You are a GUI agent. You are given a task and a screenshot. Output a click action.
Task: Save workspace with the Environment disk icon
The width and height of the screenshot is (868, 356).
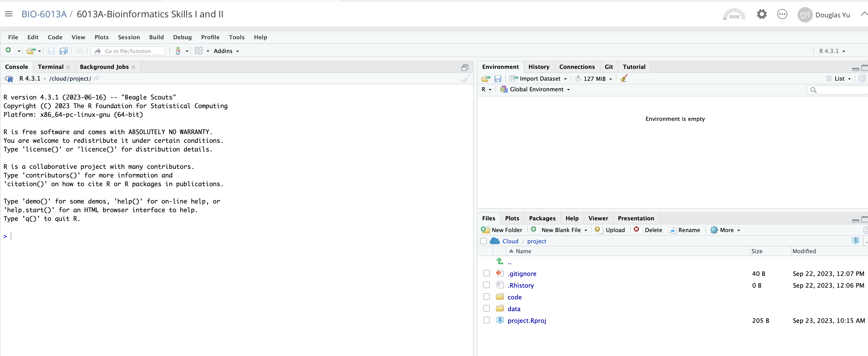pos(498,79)
